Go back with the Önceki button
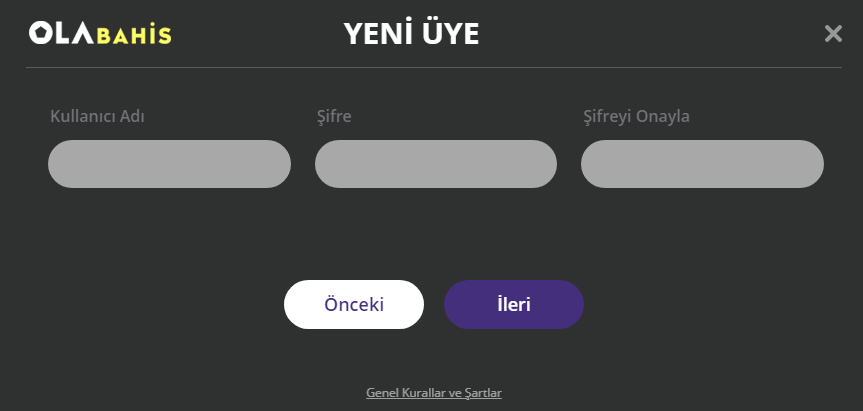 point(354,304)
